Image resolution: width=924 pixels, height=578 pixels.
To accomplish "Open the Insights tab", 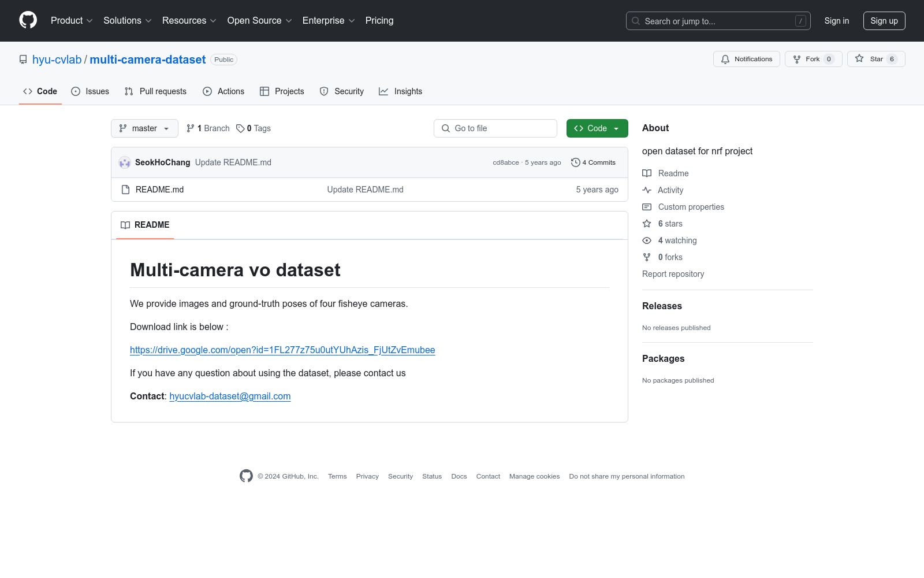I will point(401,91).
